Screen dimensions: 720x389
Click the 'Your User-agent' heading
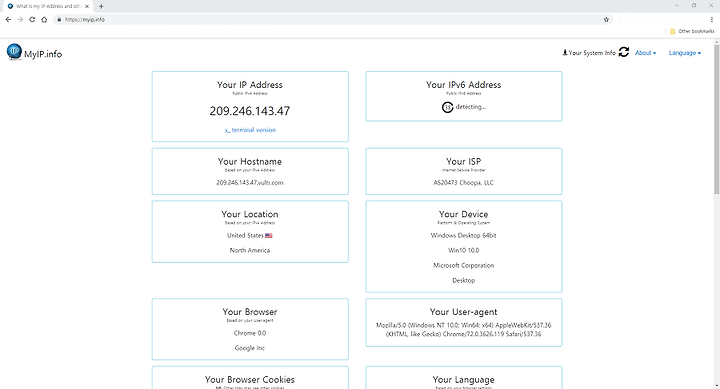coord(463,312)
